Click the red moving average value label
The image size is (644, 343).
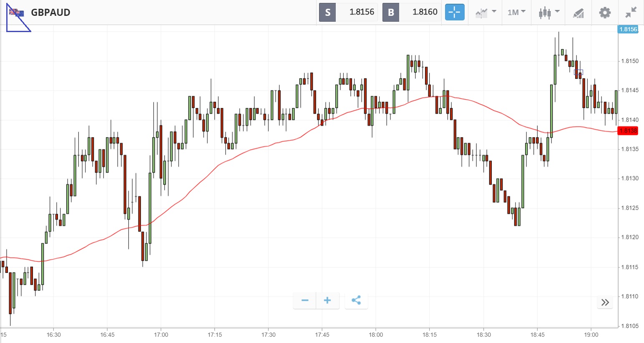[x=628, y=131]
